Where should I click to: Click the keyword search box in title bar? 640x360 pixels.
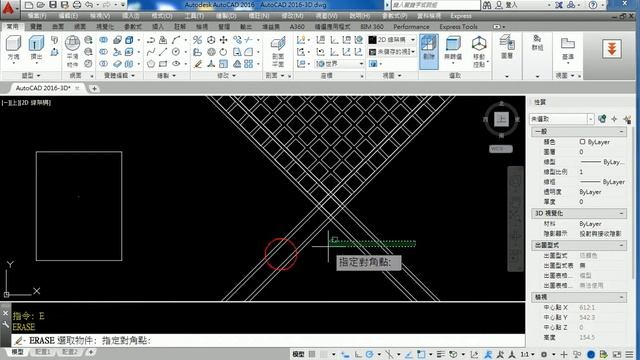pos(436,5)
